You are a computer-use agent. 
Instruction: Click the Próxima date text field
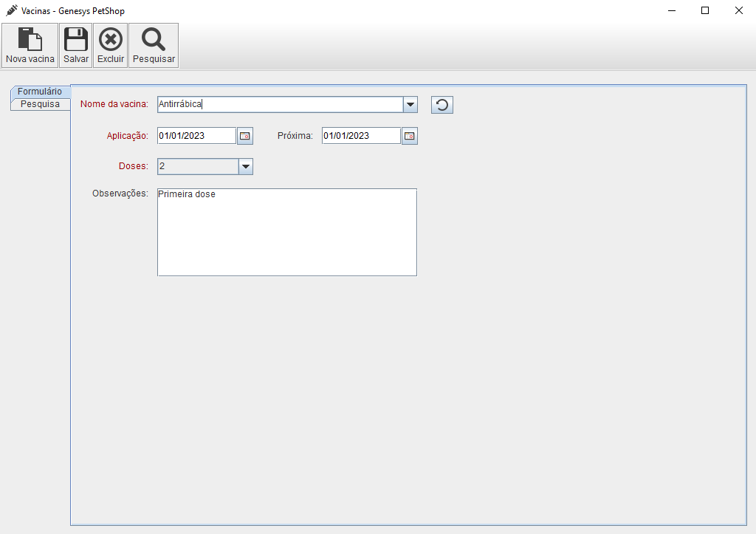pos(361,136)
